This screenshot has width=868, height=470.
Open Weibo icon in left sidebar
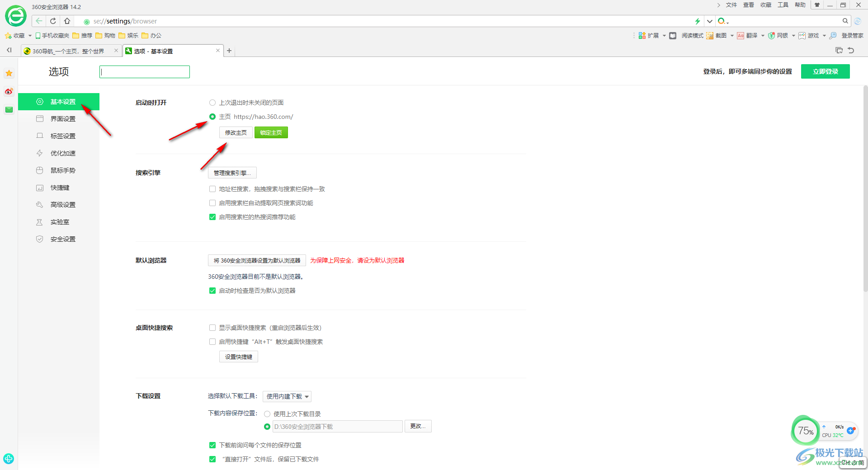9,91
